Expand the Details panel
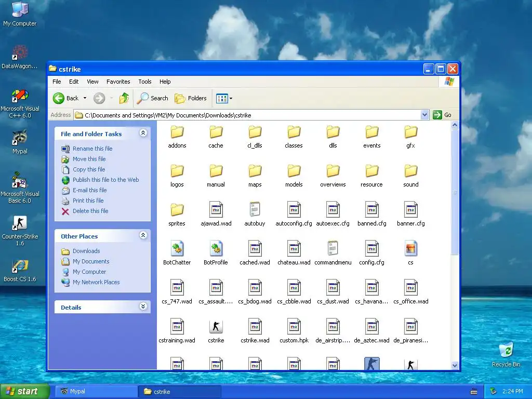The image size is (532, 399). click(143, 307)
